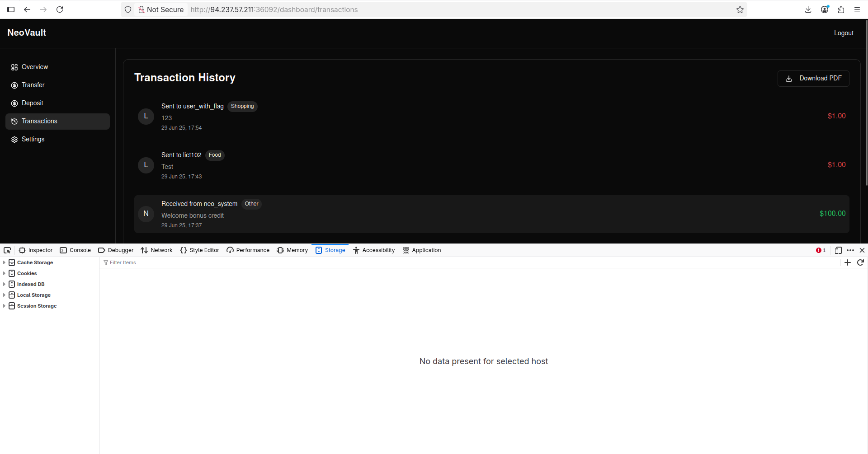Click the $100.00 amount
The width and height of the screenshot is (868, 454).
coord(832,214)
